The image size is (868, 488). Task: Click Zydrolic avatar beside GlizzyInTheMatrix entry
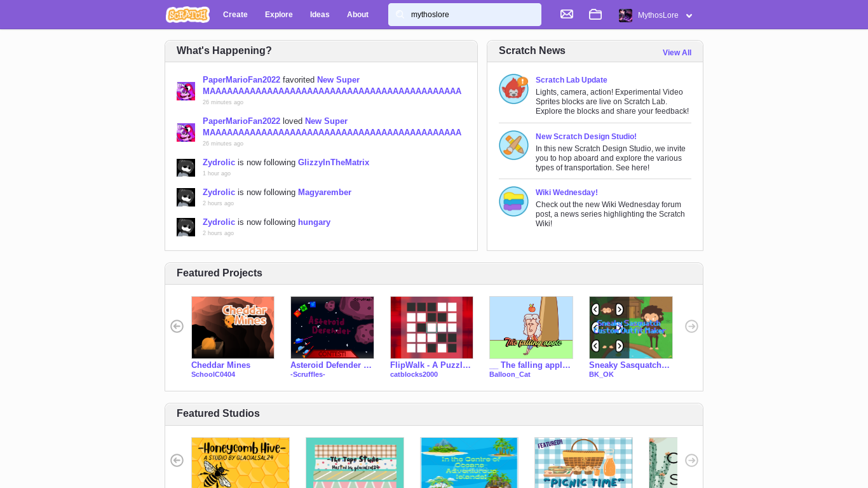pyautogui.click(x=186, y=168)
